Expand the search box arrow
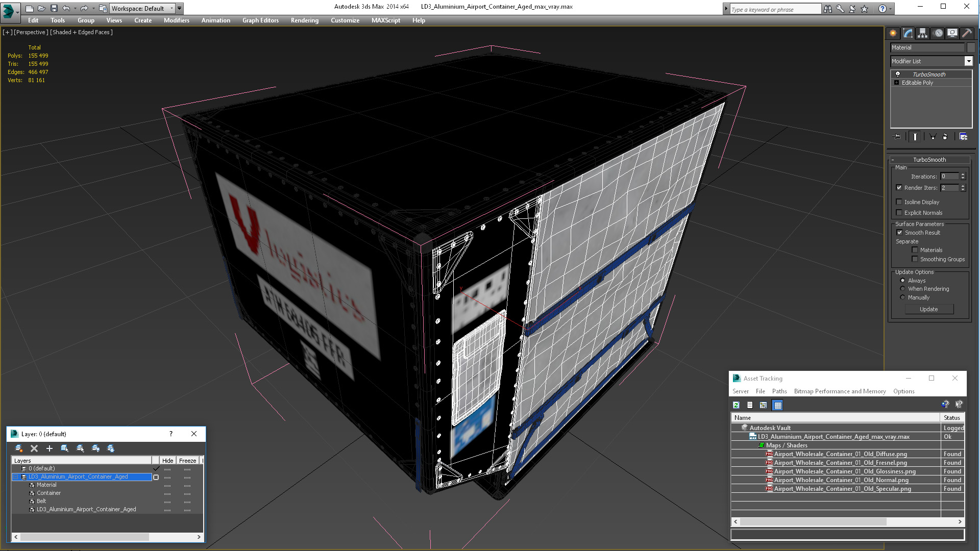The width and height of the screenshot is (980, 551). tap(726, 9)
